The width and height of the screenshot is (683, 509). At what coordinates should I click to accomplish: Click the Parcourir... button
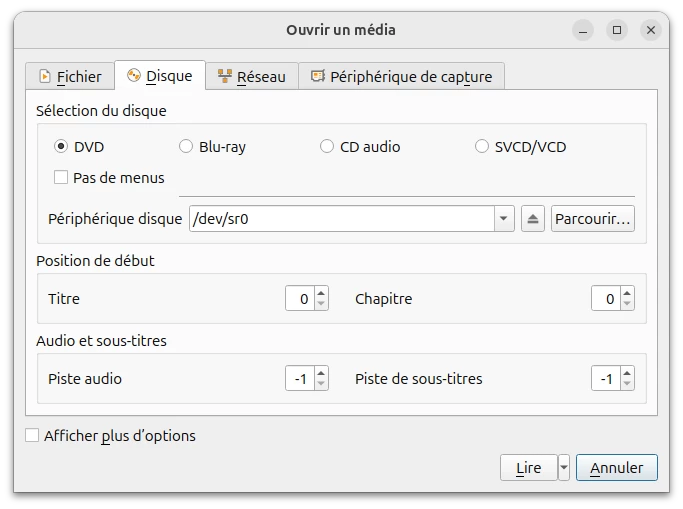592,219
